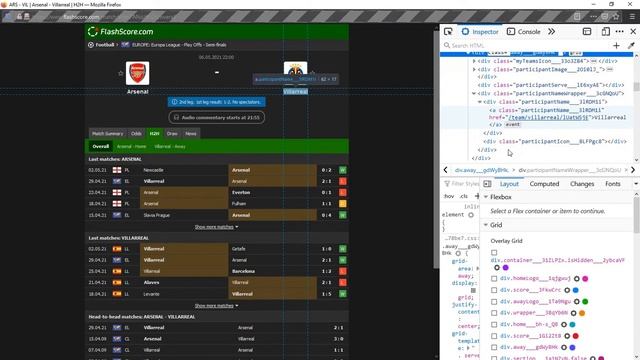Image resolution: width=640 pixels, height=360 pixels.
Task: Expand the participantImage div node
Action: tap(474, 70)
